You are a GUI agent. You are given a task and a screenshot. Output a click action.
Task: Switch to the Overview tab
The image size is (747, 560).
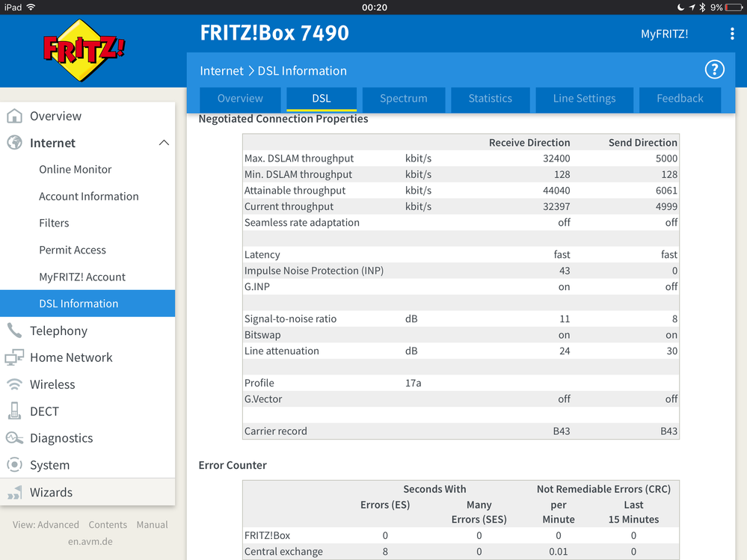click(240, 99)
